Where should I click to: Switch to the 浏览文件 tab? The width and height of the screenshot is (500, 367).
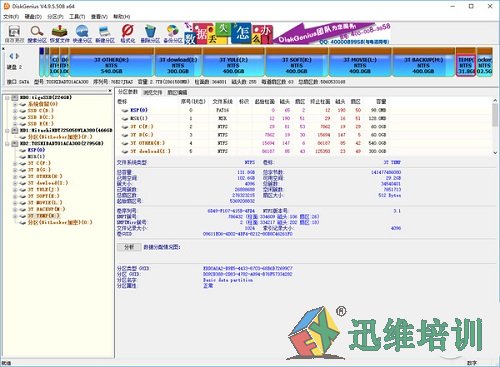tap(152, 92)
